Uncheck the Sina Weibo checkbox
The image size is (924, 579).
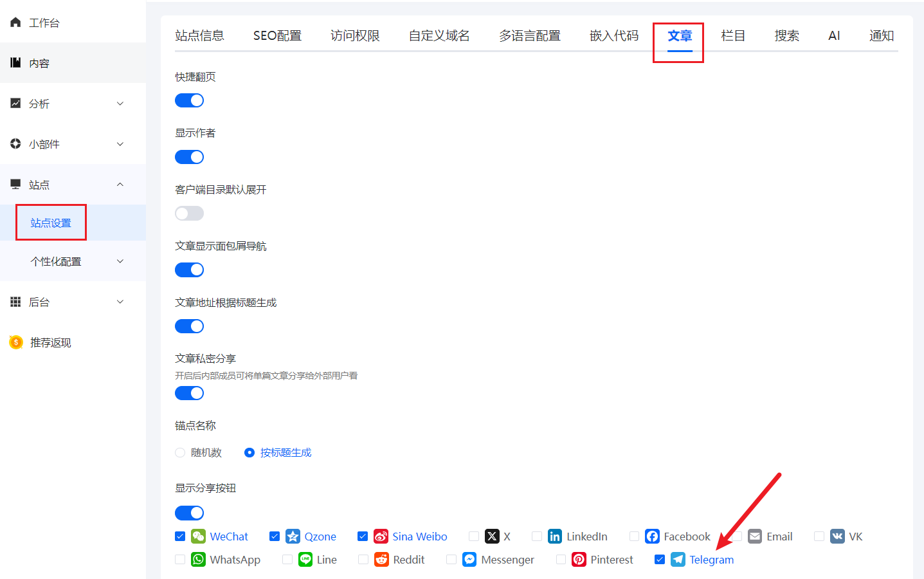click(x=363, y=536)
